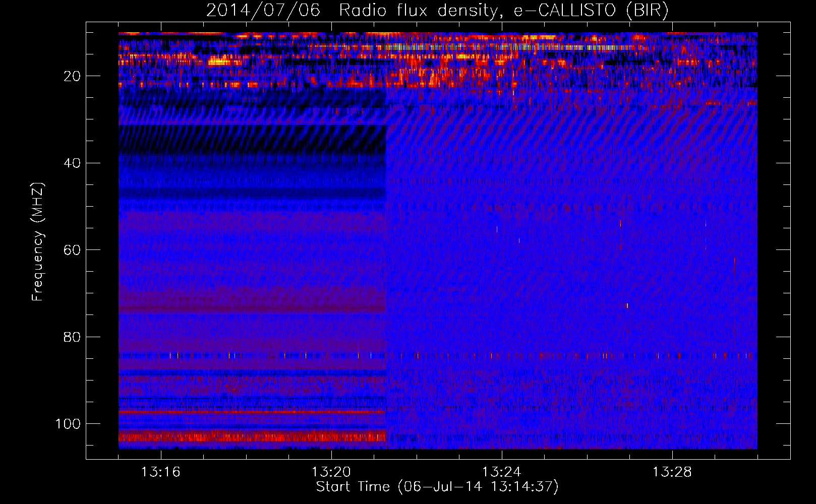Click the 'Frequency (MHZ)' axis label
The width and height of the screenshot is (816, 504).
coord(38,241)
